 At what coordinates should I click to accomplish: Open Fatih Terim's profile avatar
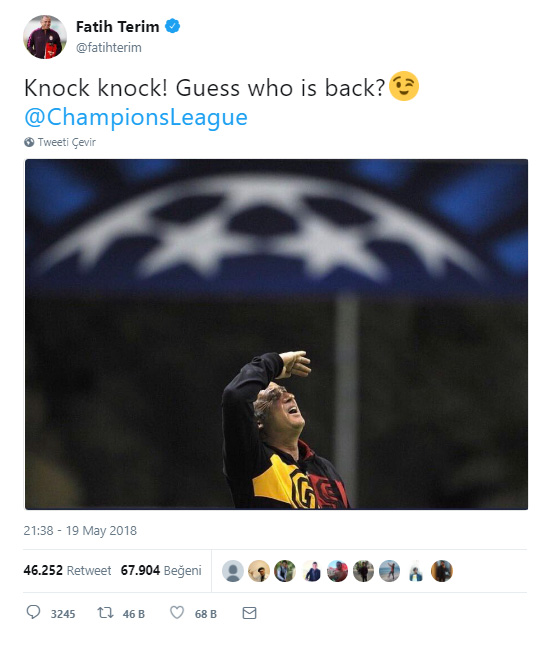(x=45, y=37)
